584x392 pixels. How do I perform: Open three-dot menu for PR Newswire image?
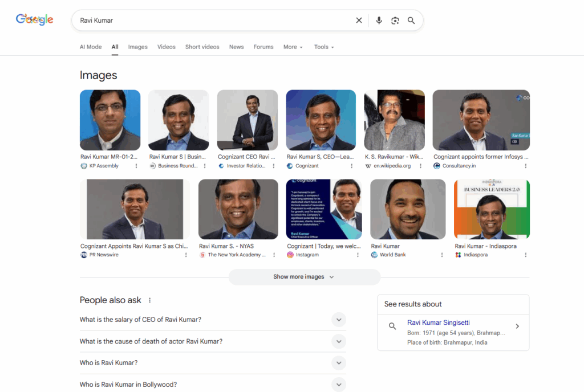(186, 255)
